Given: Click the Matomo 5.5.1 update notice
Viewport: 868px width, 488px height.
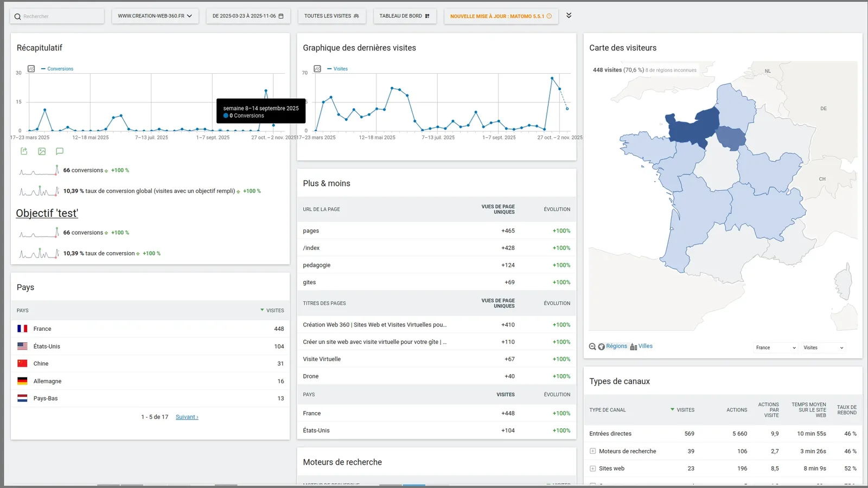Looking at the screenshot, I should tap(501, 16).
